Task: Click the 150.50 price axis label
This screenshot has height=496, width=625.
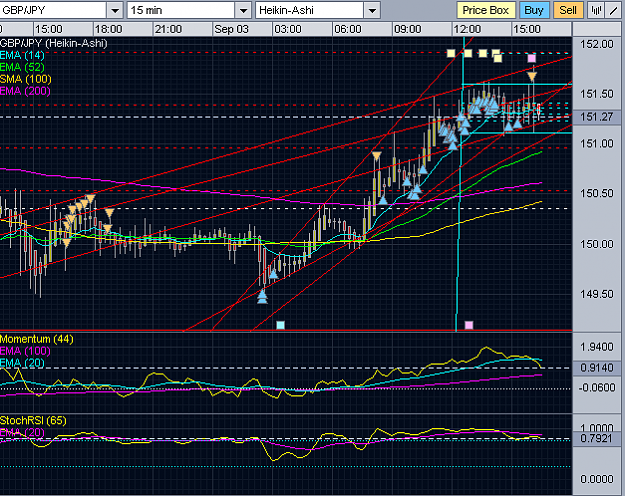Action: coord(597,193)
